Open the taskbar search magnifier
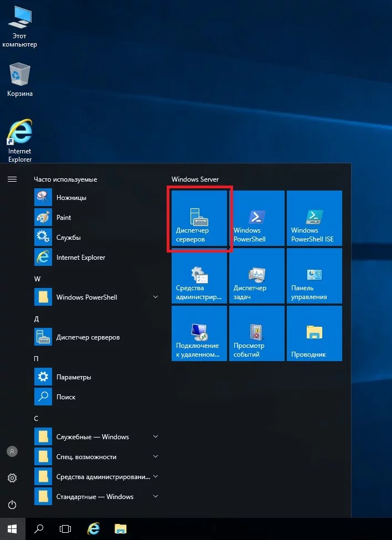 [39, 528]
